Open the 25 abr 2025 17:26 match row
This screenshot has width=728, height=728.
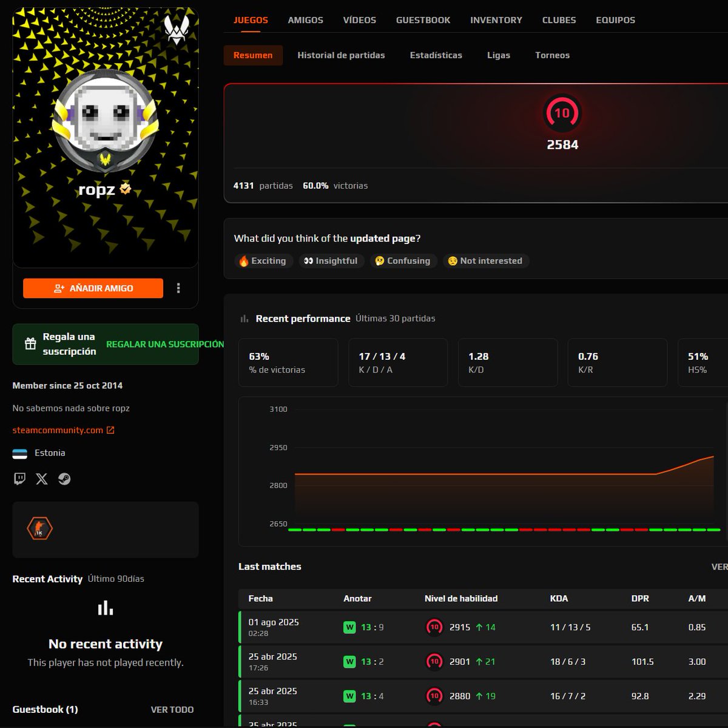[x=484, y=662]
